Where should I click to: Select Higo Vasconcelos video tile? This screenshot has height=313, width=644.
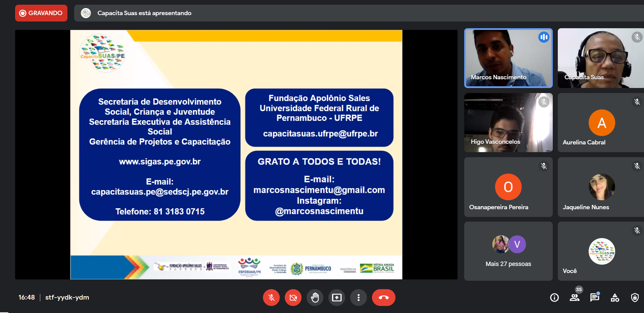point(508,123)
